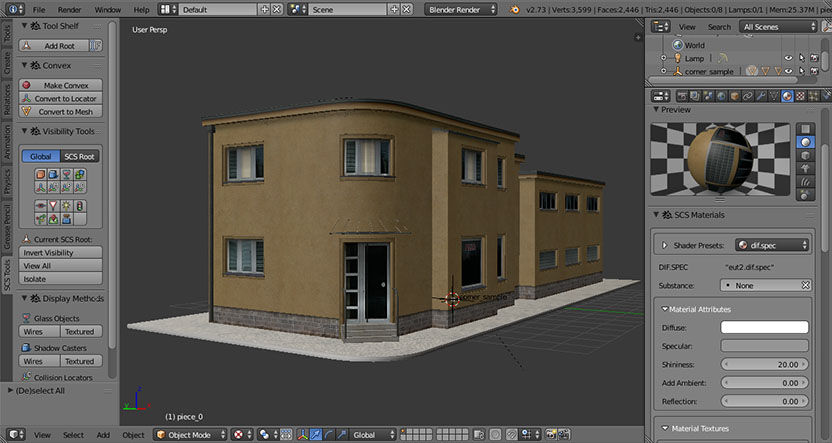Click the Make Convex red icon button
The image size is (832, 443).
(x=27, y=85)
